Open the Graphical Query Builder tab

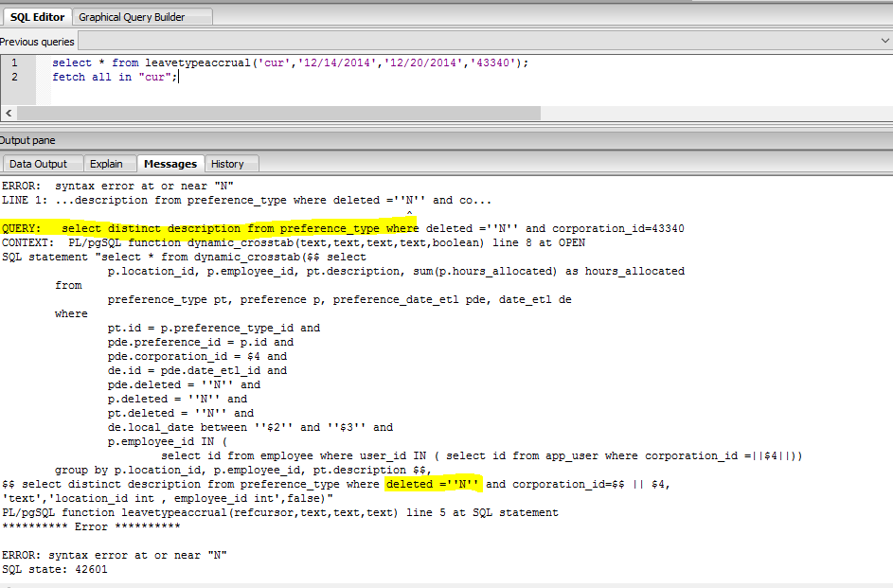[132, 16]
